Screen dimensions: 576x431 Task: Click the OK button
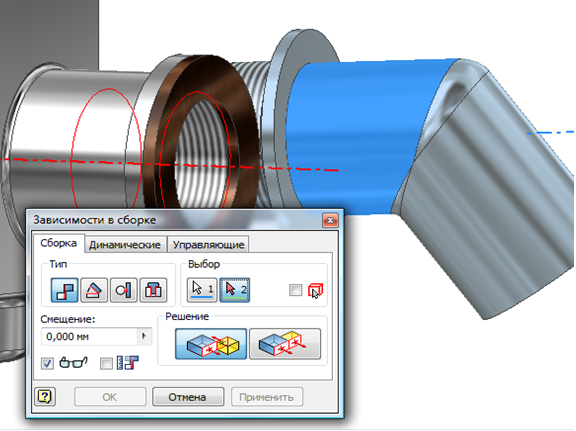[x=109, y=397]
